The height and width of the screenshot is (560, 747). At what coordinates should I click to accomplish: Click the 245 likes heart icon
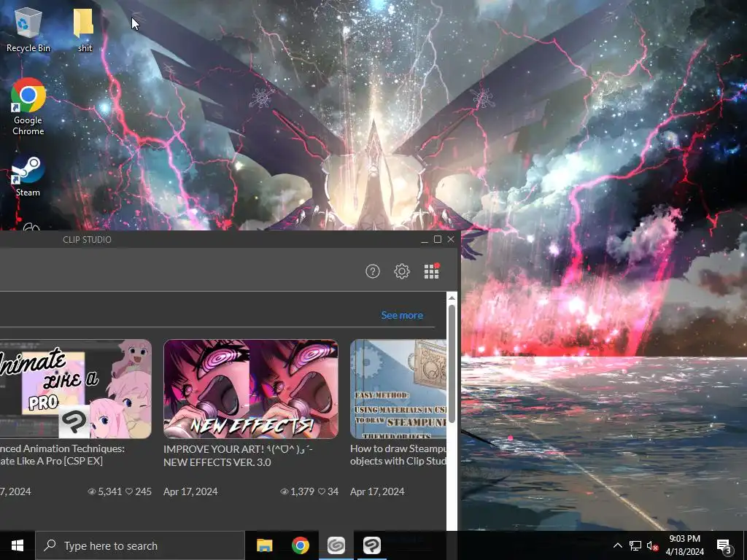pyautogui.click(x=129, y=491)
